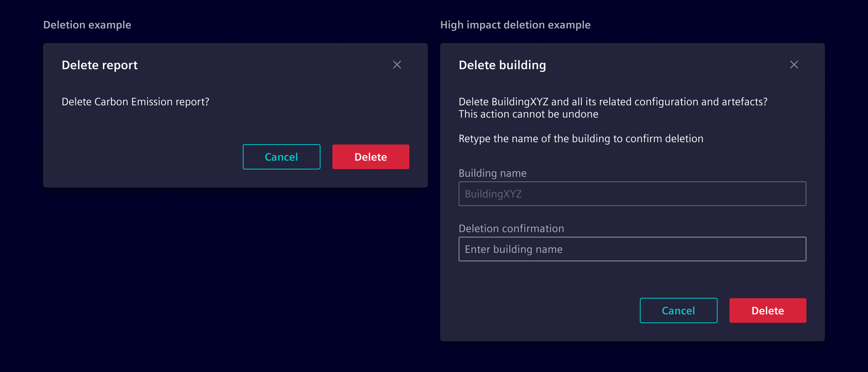Dismiss the Delete building dialog via its X icon
The height and width of the screenshot is (372, 868).
click(794, 65)
